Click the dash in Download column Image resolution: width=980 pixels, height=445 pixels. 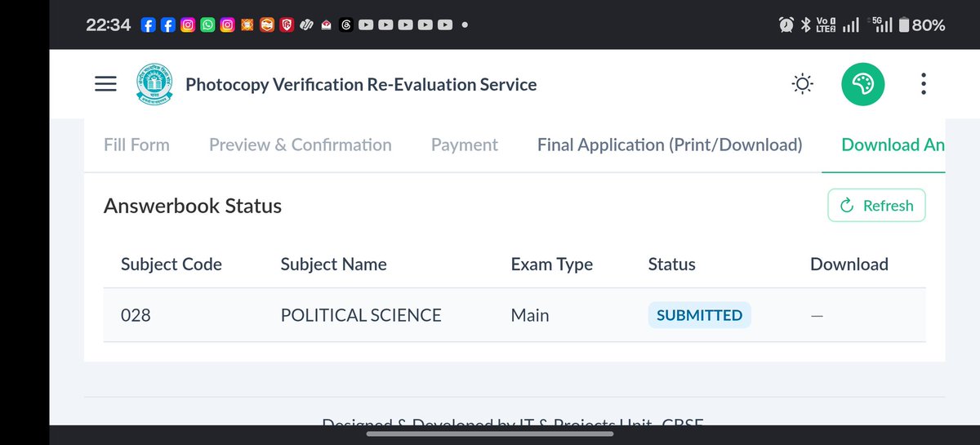(x=817, y=315)
